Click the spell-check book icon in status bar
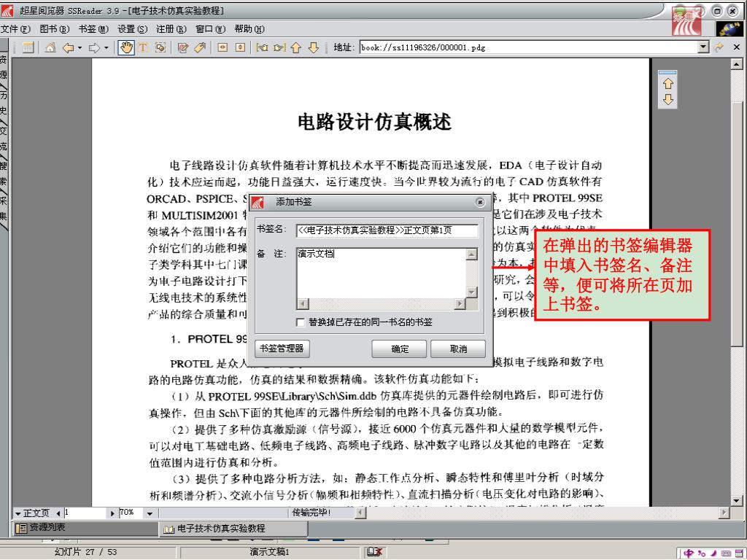The height and width of the screenshot is (560, 747). click(x=374, y=552)
